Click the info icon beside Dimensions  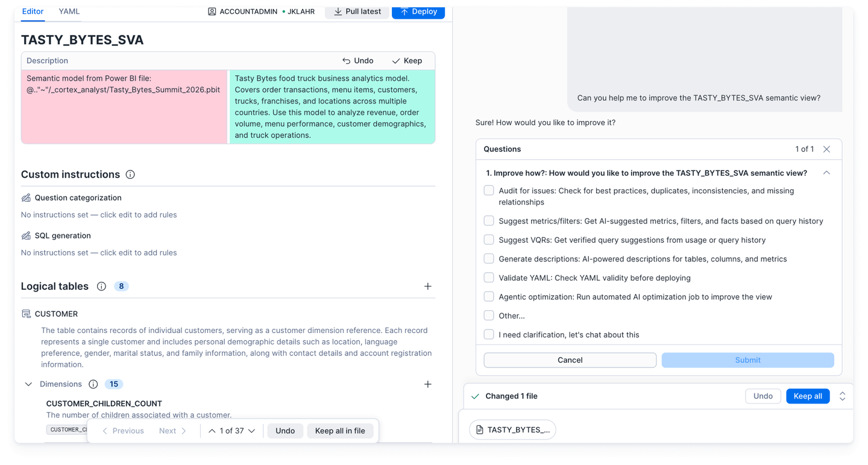(x=93, y=384)
